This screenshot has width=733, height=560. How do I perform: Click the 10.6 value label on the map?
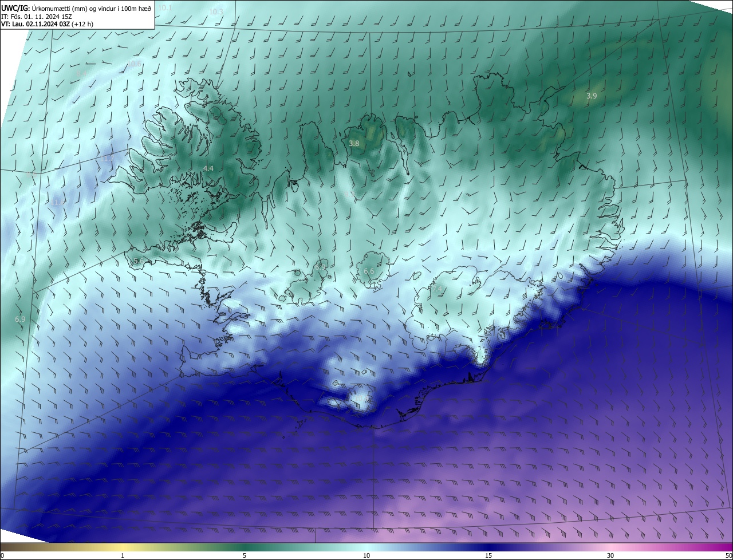pyautogui.click(x=134, y=64)
